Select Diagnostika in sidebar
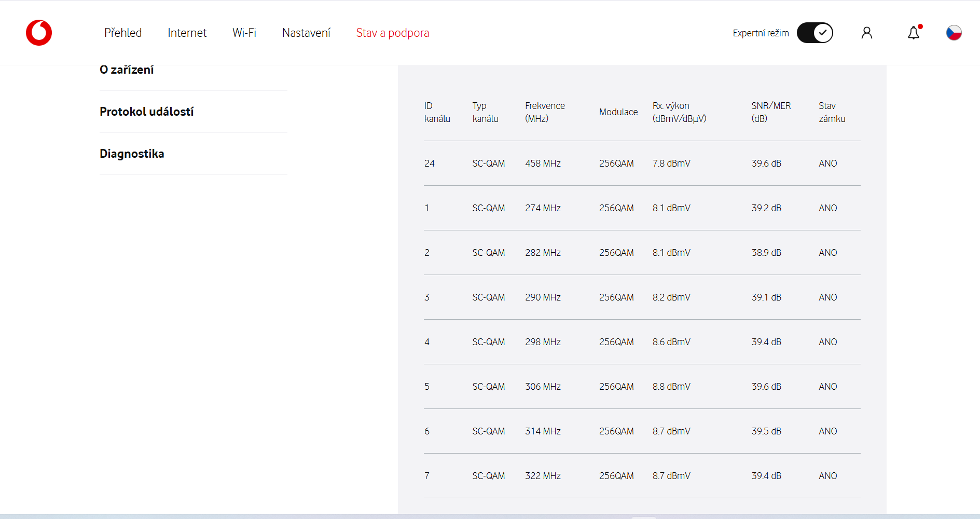 132,154
